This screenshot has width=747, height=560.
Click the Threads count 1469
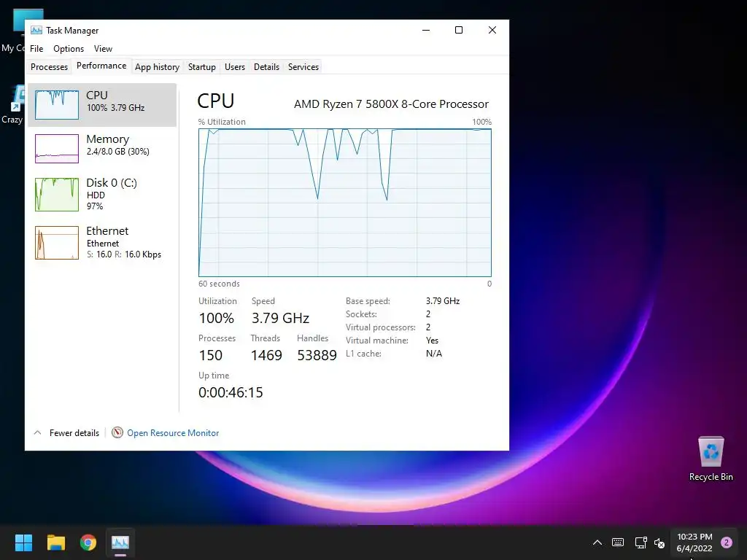(x=266, y=355)
